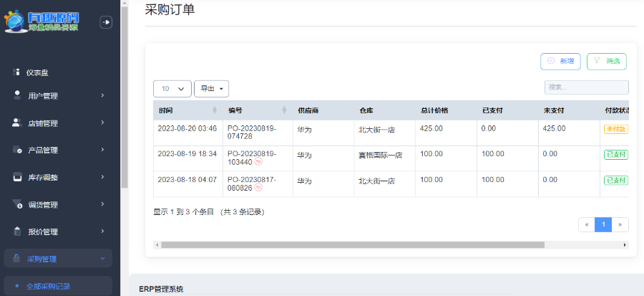The width and height of the screenshot is (644, 296).
Task: Click the dashboard (仪表盘) icon
Action: point(16,72)
